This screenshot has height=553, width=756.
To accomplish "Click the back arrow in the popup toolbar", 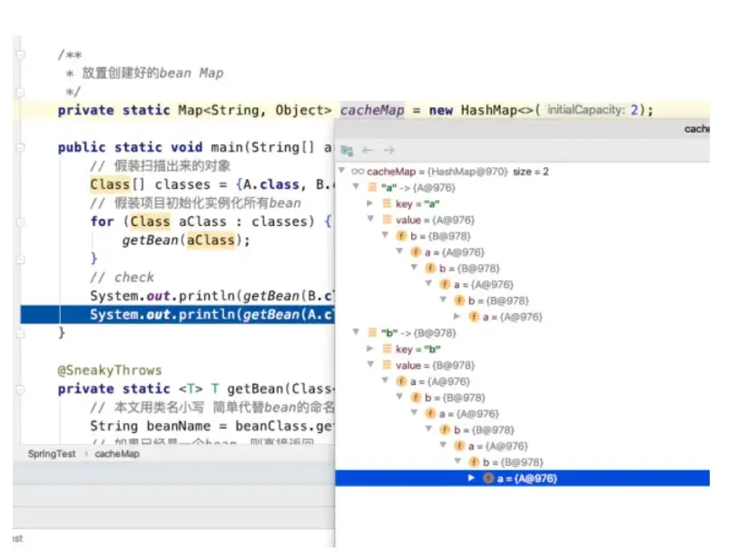I will point(368,150).
